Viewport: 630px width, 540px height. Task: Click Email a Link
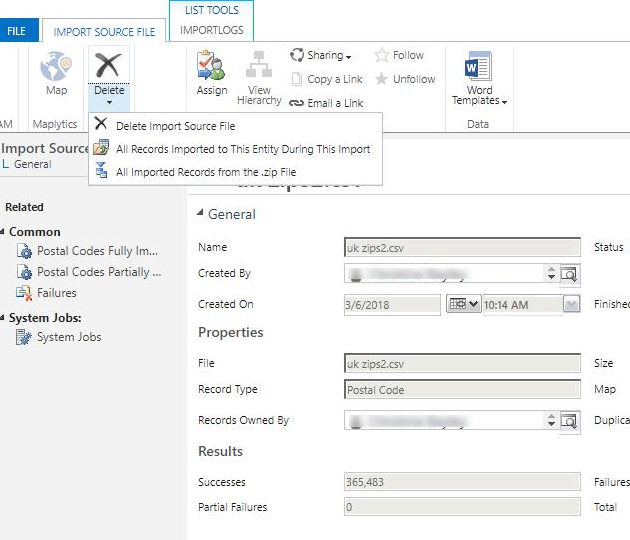point(326,103)
